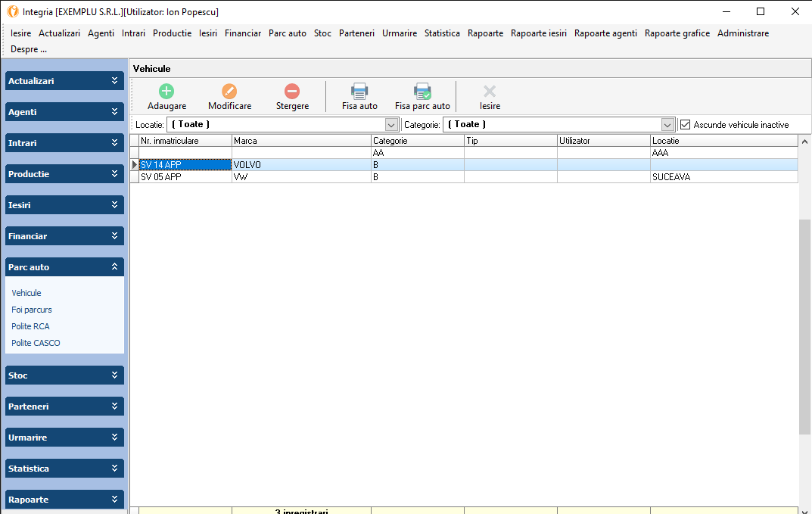This screenshot has height=514, width=812.
Task: Toggle Ascunde vehicule inactive checkbox
Action: click(x=685, y=124)
